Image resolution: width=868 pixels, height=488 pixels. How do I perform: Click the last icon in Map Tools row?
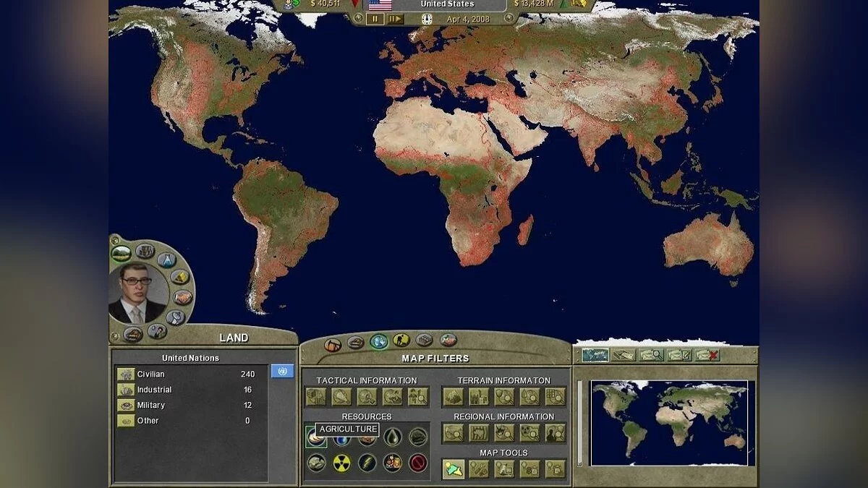(555, 468)
